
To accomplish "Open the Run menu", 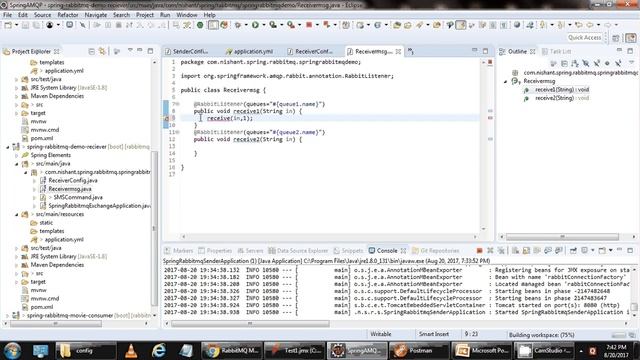I will click(x=165, y=15).
